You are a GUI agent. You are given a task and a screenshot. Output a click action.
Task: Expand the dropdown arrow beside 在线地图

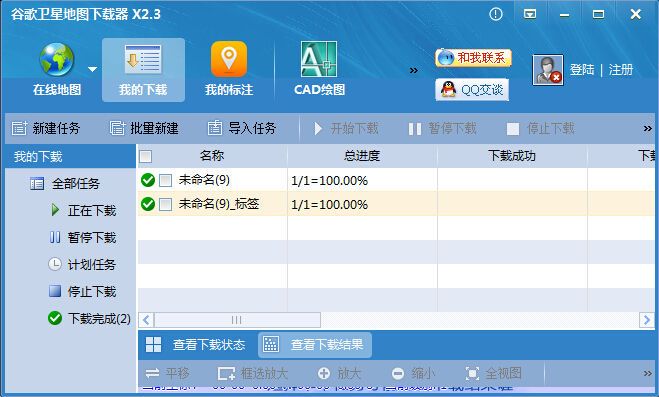[x=92, y=69]
